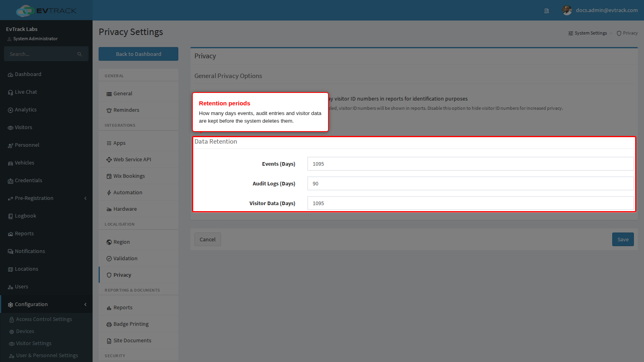Click the Web Service API icon
This screenshot has height=362, width=644.
click(109, 160)
